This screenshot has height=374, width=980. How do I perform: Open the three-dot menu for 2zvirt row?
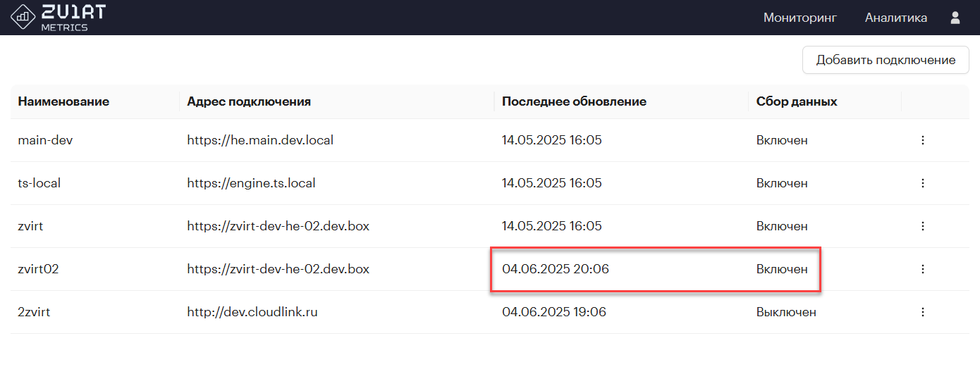tap(922, 311)
